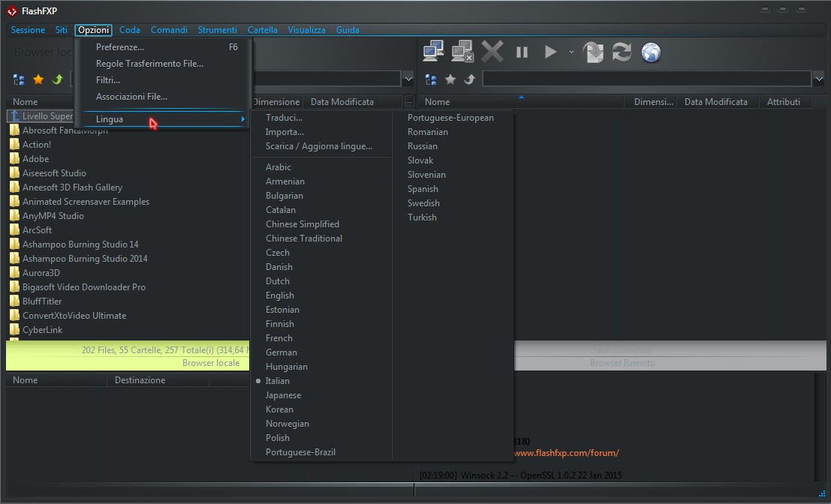Click the globe switch-browser icon

(x=651, y=52)
